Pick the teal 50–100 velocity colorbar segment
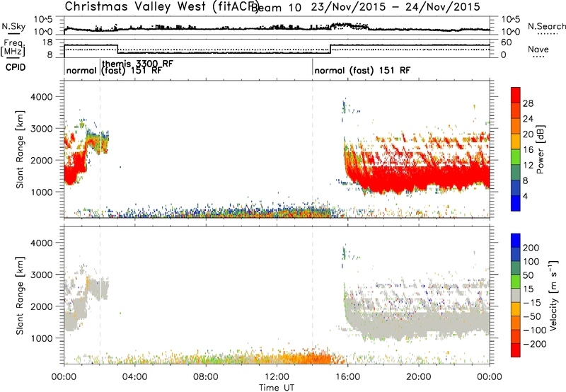 tap(516, 268)
